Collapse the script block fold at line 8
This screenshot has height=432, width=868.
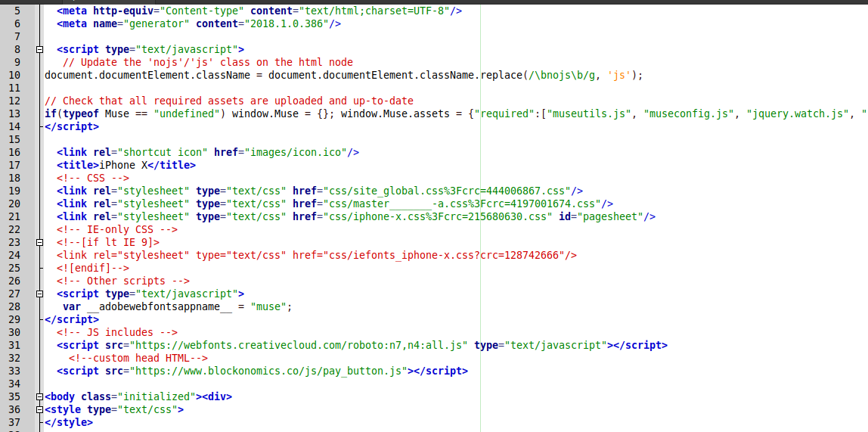(39, 49)
